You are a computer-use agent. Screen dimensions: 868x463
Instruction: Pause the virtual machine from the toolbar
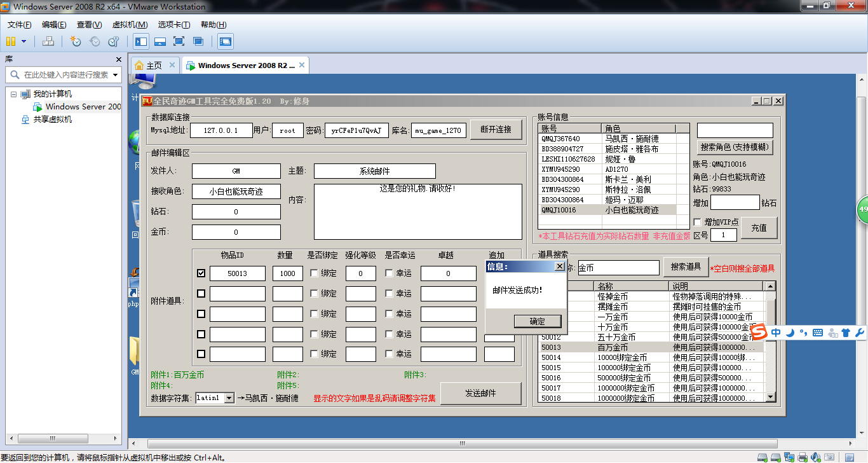(x=11, y=41)
